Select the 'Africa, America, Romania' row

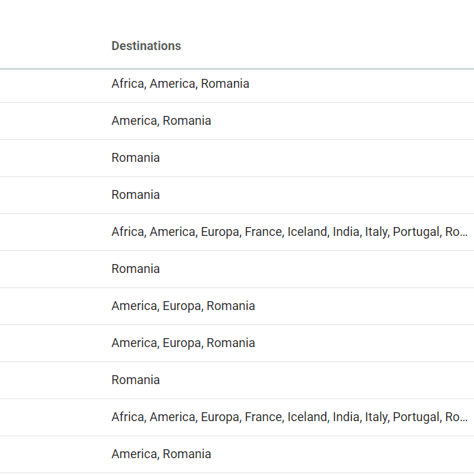180,84
